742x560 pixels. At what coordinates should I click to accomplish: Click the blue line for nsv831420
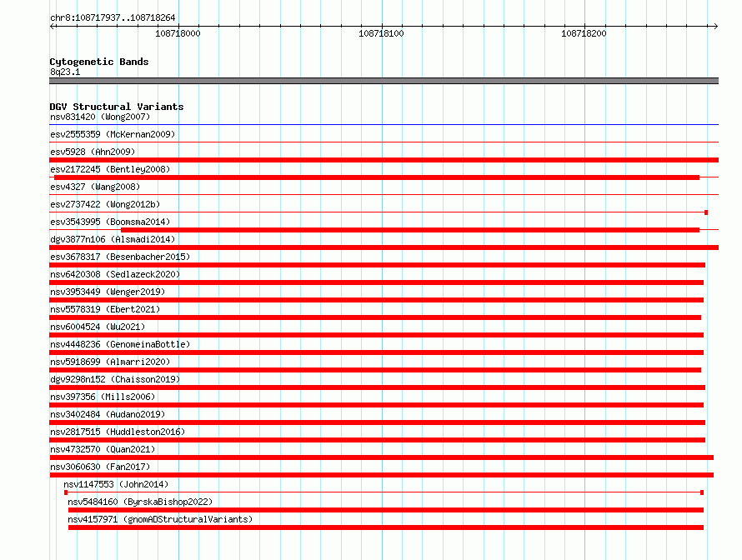384,125
